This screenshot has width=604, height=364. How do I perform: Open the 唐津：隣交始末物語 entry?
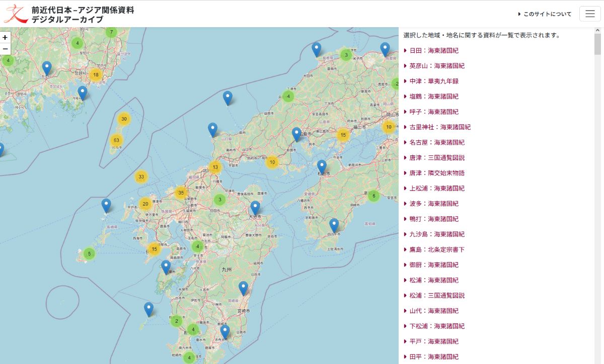point(437,173)
